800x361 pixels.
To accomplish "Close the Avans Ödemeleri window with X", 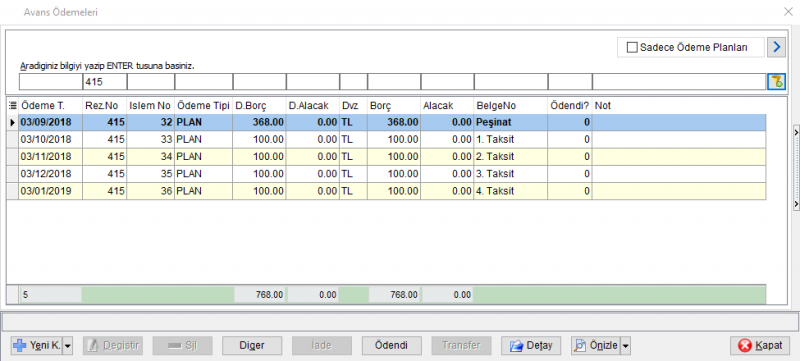I will click(788, 12).
